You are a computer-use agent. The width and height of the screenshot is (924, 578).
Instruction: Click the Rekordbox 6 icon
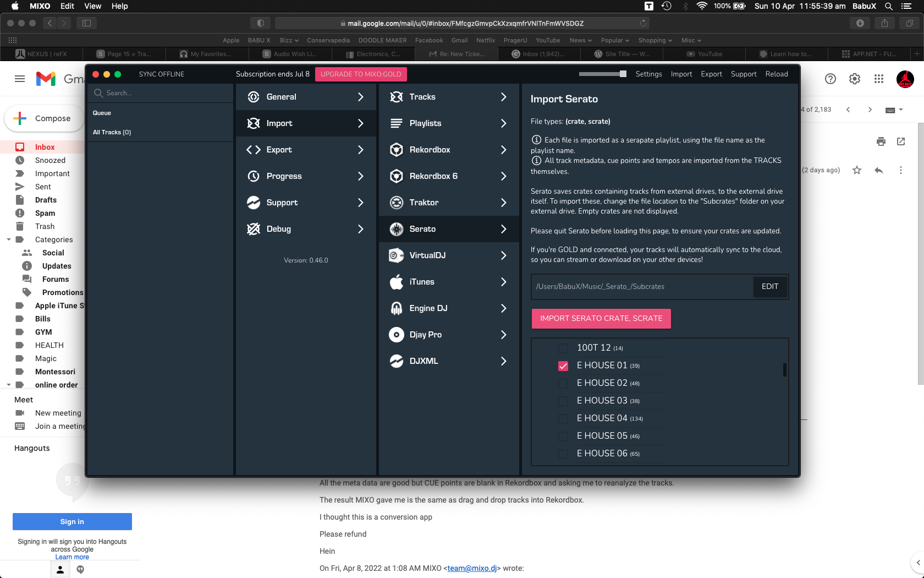tap(396, 176)
